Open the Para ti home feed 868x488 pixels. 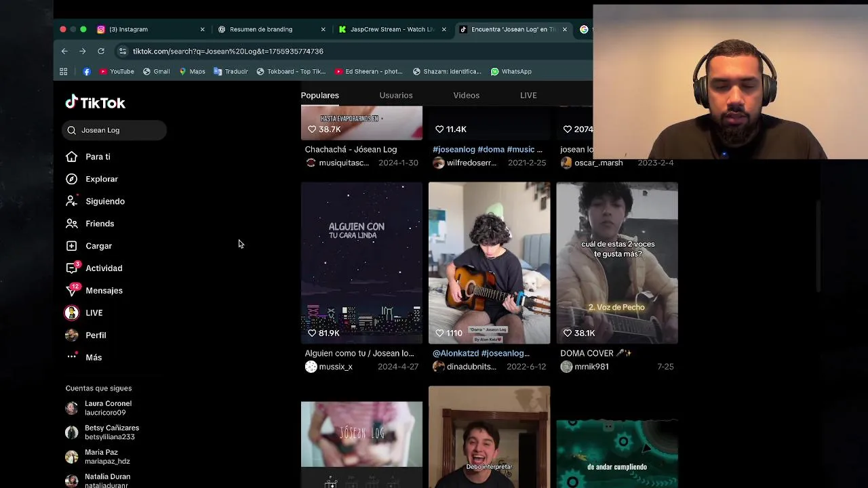pyautogui.click(x=88, y=157)
